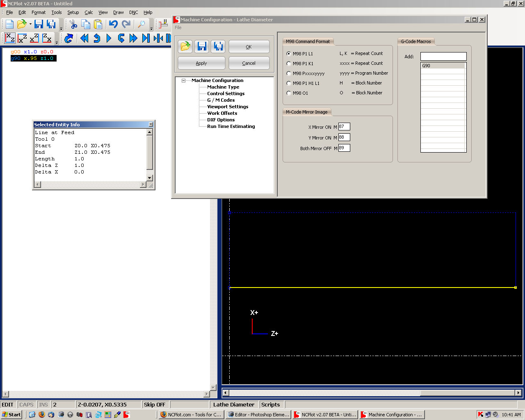This screenshot has height=420, width=525.
Task: Click the fast forward double-right arrow icon
Action: coord(133,38)
